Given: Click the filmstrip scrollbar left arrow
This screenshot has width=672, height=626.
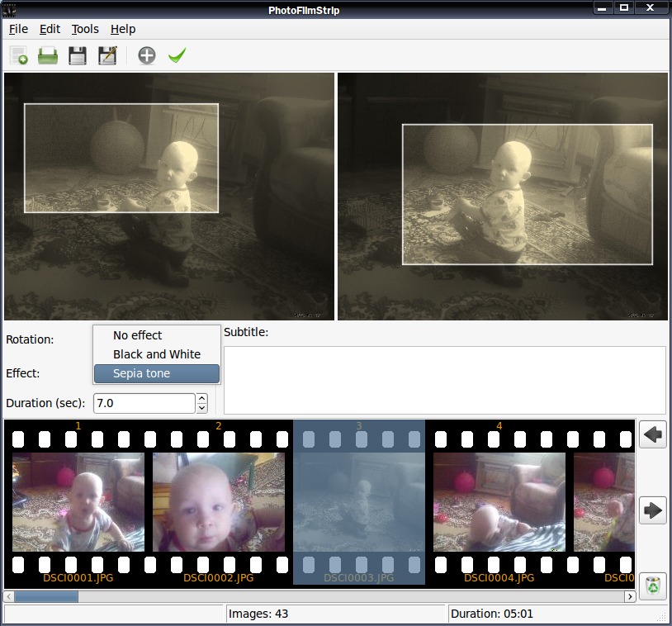Looking at the screenshot, I should [8, 596].
